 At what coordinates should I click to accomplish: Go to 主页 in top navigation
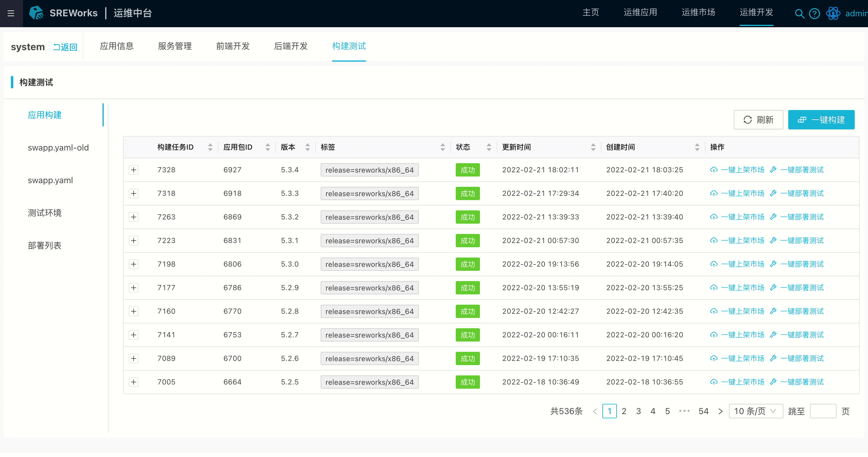[x=591, y=13]
